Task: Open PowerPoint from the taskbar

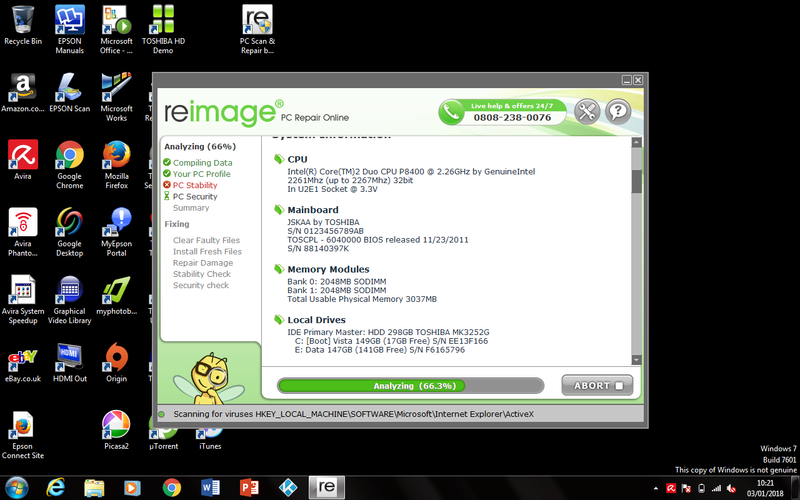Action: coord(249,488)
